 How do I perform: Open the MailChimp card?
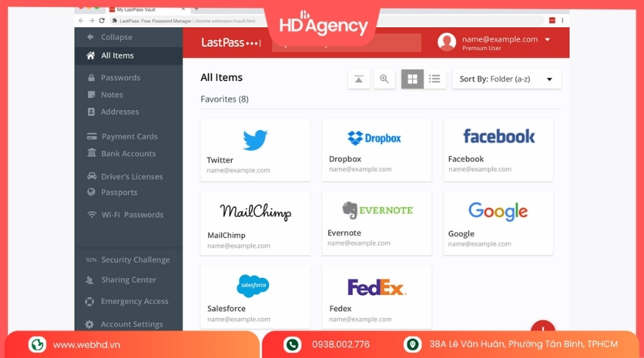pyautogui.click(x=255, y=224)
